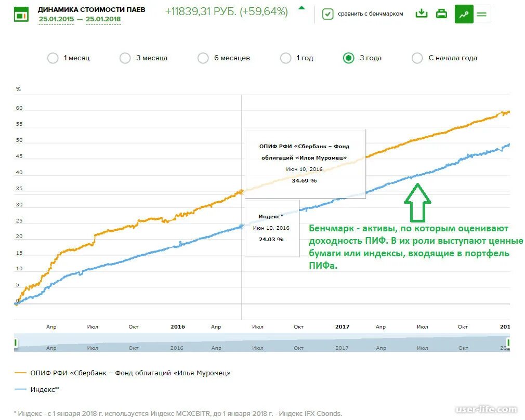Select the 6 месяцев period
The width and height of the screenshot is (525, 420).
pyautogui.click(x=203, y=58)
